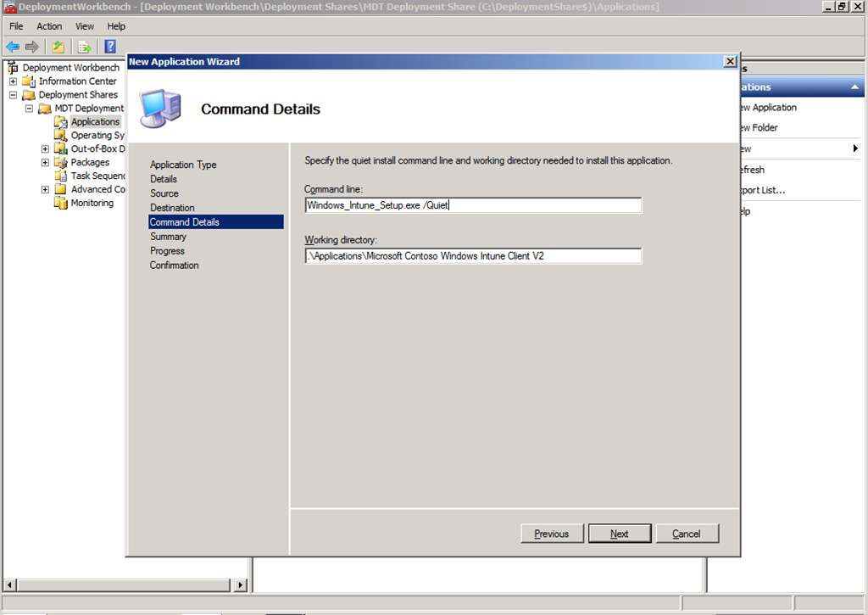Click the Export List toolbar icon
Screen dimensions: 868x615
tap(84, 47)
